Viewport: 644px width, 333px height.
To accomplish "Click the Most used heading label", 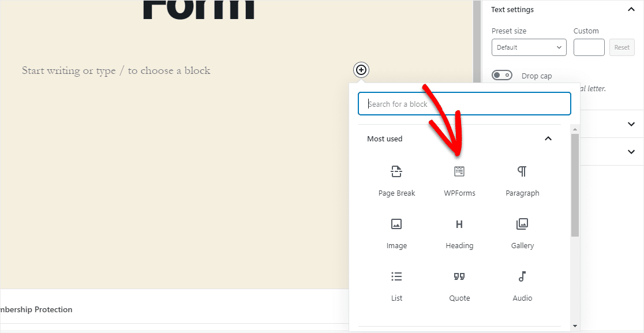I will click(x=385, y=139).
